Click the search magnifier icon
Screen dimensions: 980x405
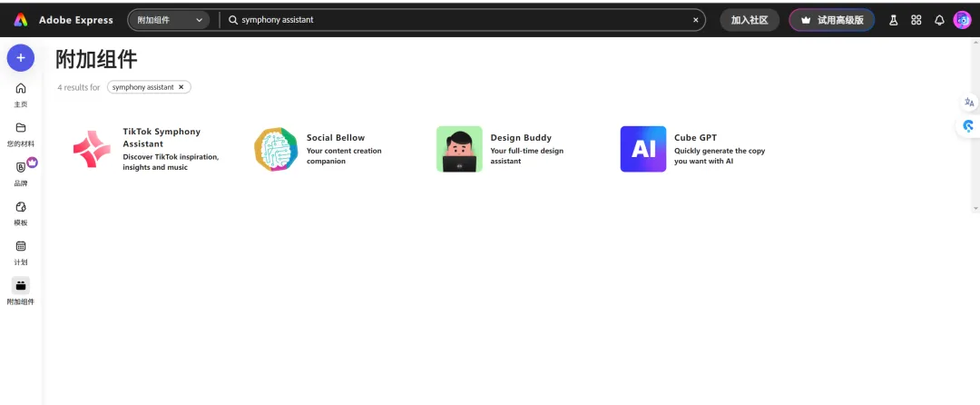click(233, 20)
